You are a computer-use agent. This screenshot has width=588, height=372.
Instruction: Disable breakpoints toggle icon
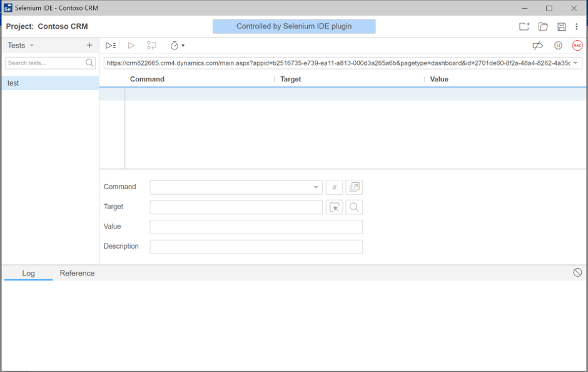pos(538,46)
